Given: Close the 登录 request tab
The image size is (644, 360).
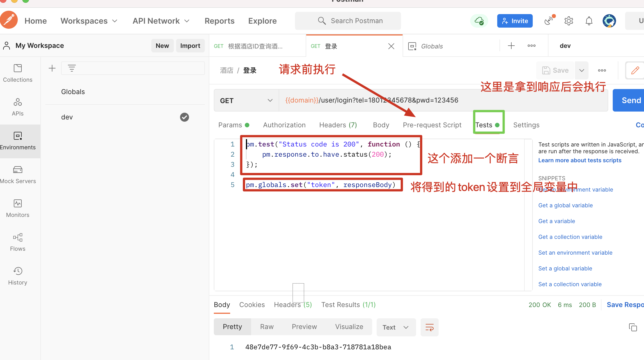Looking at the screenshot, I should point(391,46).
